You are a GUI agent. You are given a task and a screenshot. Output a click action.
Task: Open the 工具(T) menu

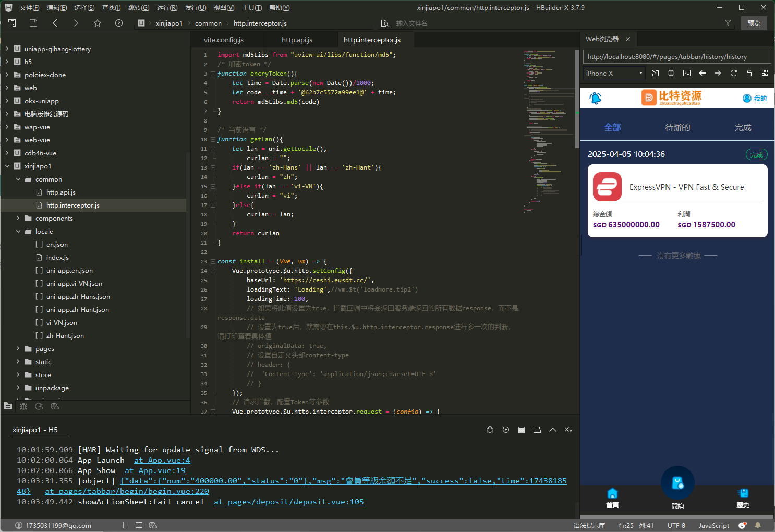[251, 7]
